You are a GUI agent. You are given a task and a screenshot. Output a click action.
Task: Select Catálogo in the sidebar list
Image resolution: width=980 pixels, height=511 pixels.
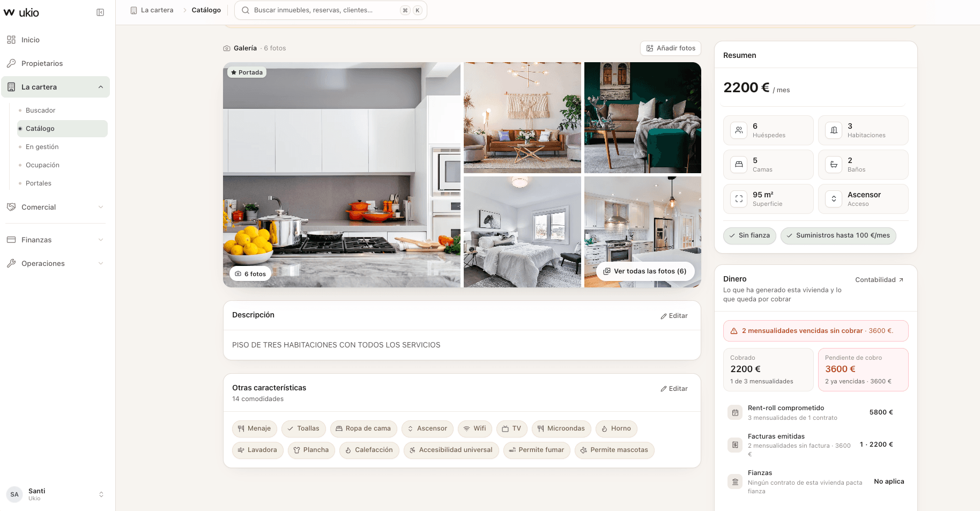[x=62, y=129]
